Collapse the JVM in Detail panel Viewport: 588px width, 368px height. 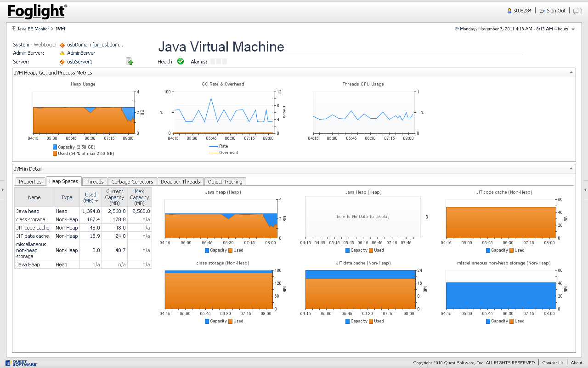(571, 169)
